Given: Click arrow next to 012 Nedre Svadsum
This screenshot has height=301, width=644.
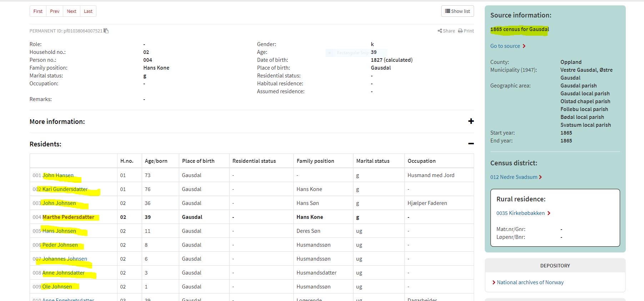Looking at the screenshot, I should coord(540,177).
